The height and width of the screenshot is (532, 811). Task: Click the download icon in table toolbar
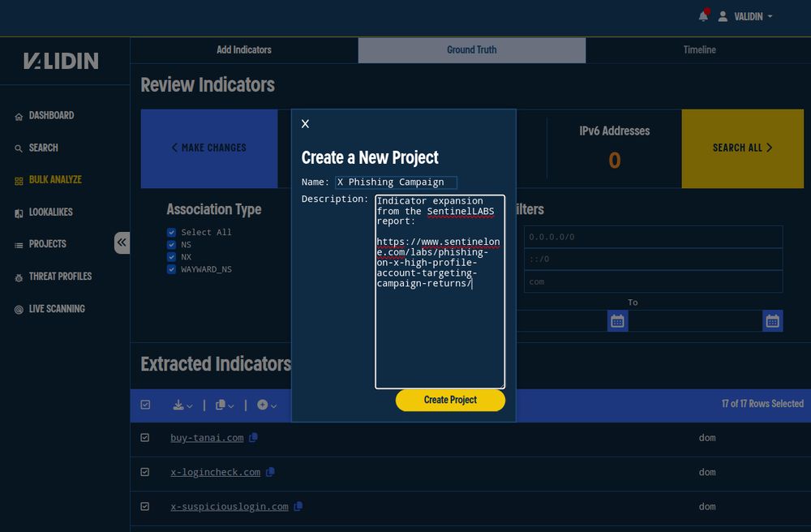pos(178,405)
